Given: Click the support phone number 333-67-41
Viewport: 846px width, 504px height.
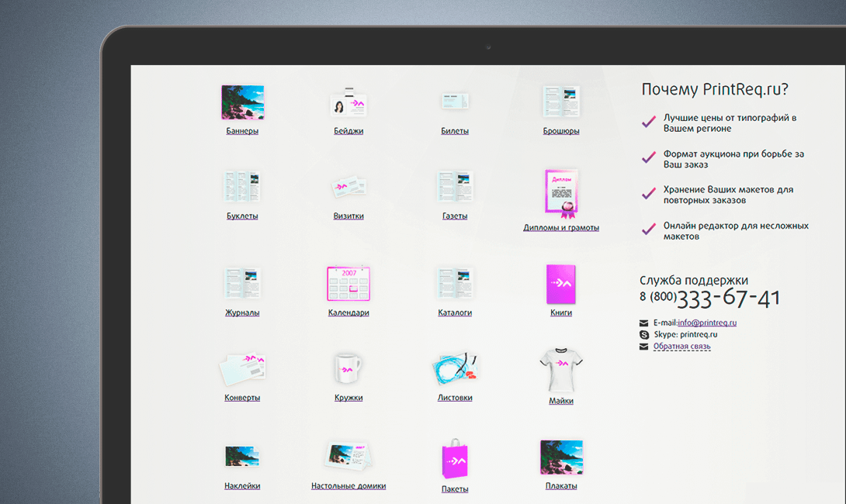Looking at the screenshot, I should coord(728,298).
